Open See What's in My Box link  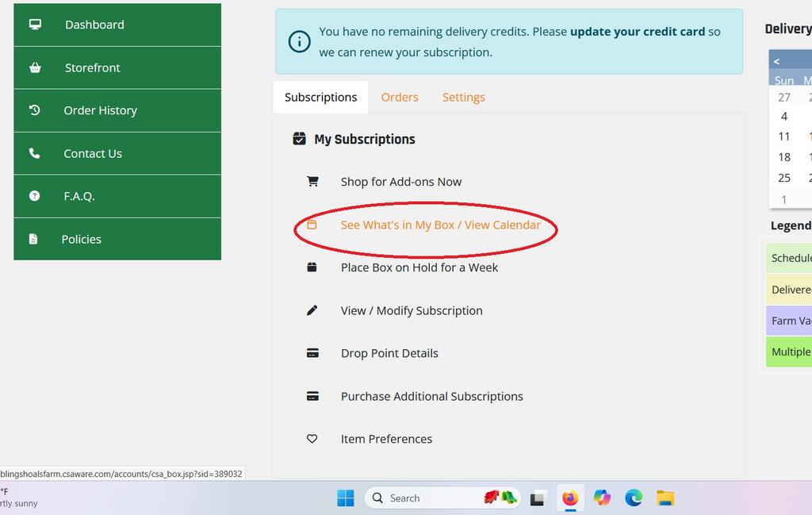440,225
